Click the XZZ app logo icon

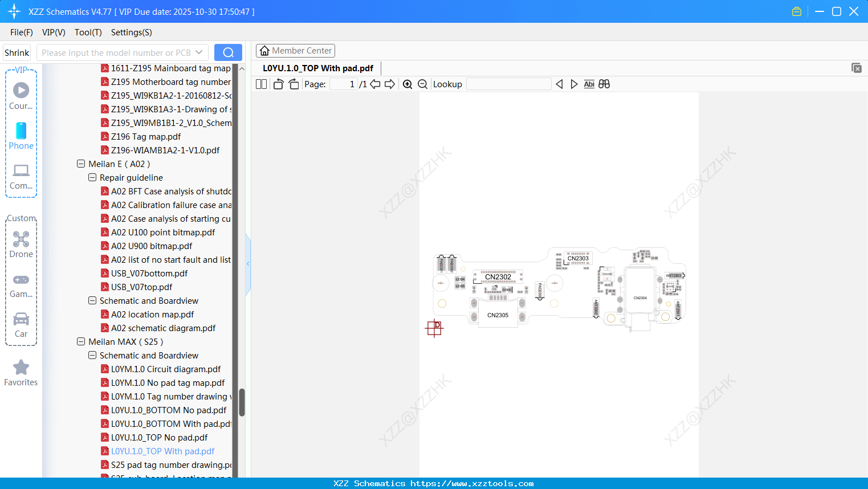(14, 11)
